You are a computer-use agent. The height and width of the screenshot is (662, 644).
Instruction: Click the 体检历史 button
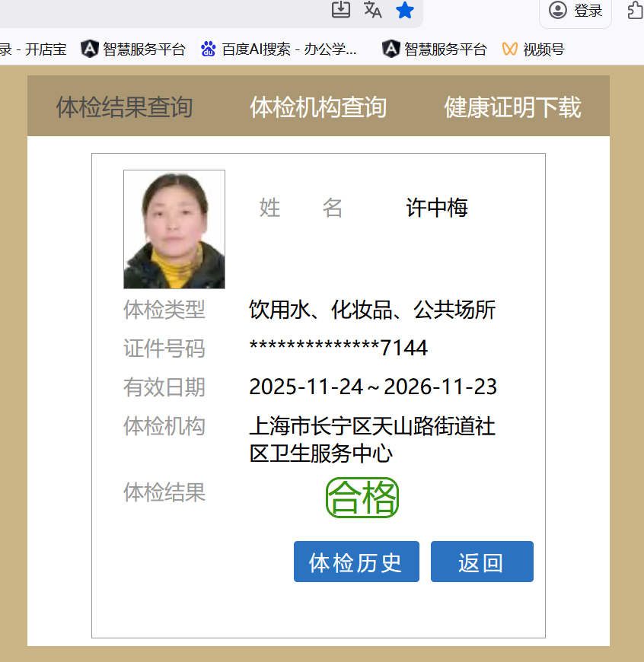tap(356, 562)
